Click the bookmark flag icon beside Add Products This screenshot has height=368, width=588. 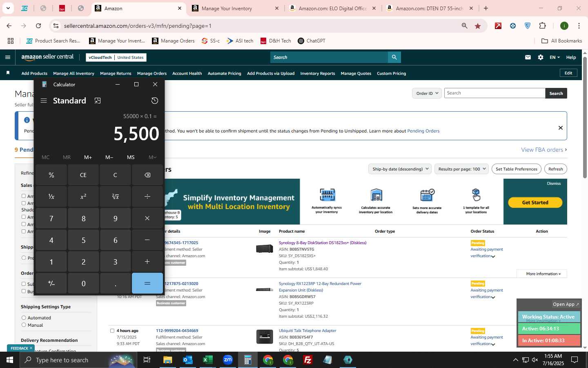click(x=8, y=73)
